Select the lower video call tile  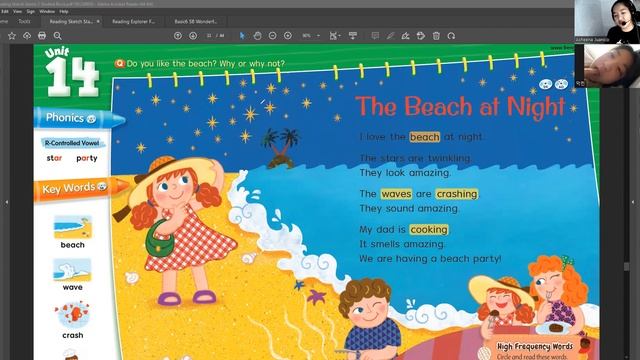(607, 66)
